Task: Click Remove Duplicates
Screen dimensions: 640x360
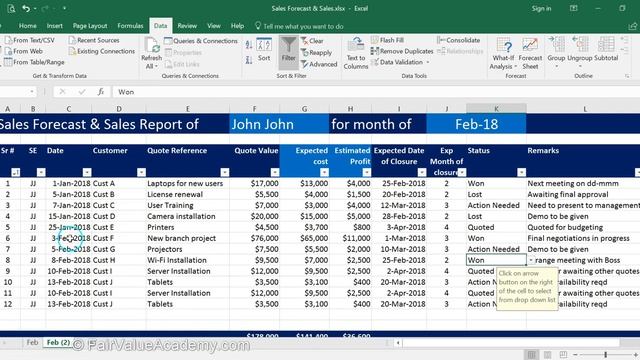Action: tap(402, 51)
